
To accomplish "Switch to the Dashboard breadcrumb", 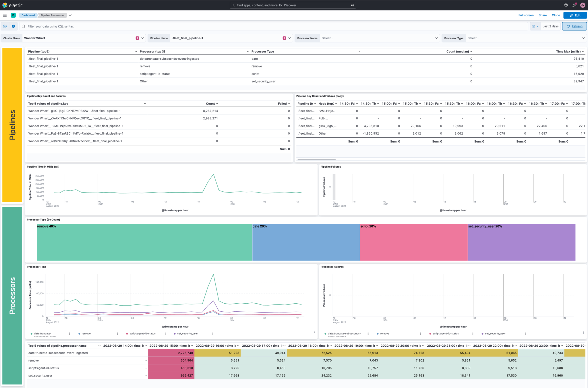I will (x=28, y=15).
